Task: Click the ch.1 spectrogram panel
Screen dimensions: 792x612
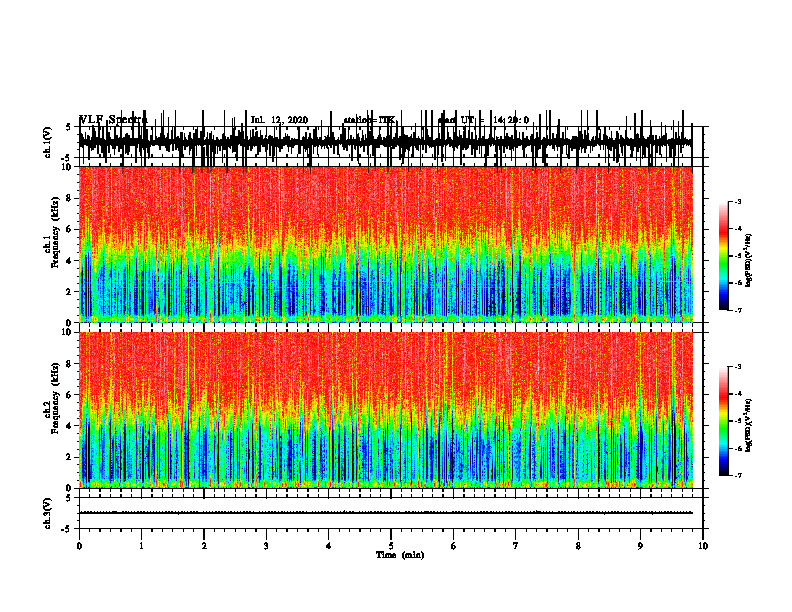Action: point(385,244)
